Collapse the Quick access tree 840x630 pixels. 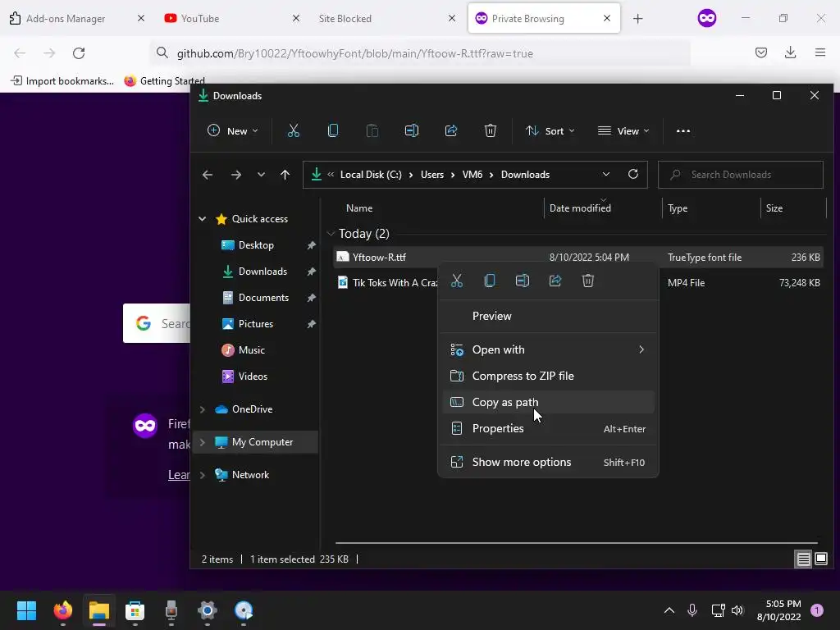[203, 218]
